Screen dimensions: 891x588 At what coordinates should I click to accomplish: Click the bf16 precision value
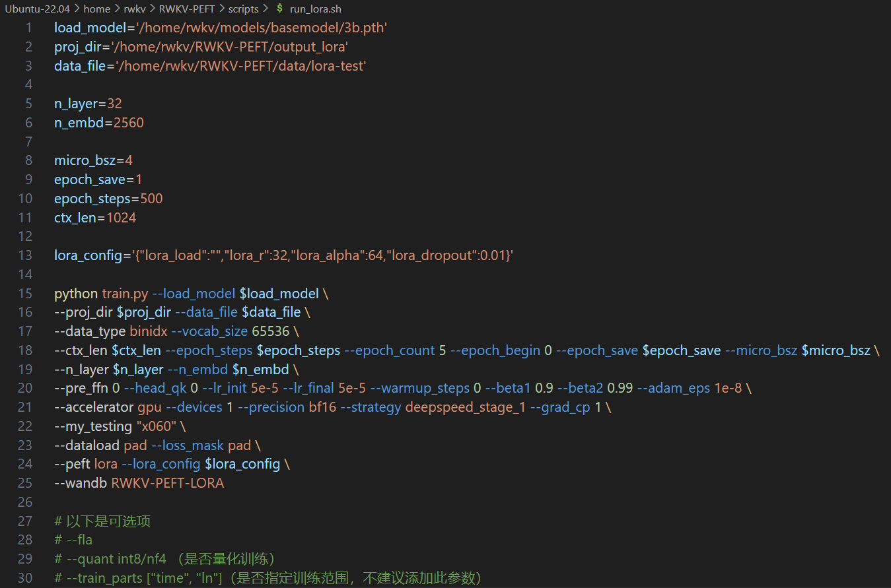pos(322,407)
